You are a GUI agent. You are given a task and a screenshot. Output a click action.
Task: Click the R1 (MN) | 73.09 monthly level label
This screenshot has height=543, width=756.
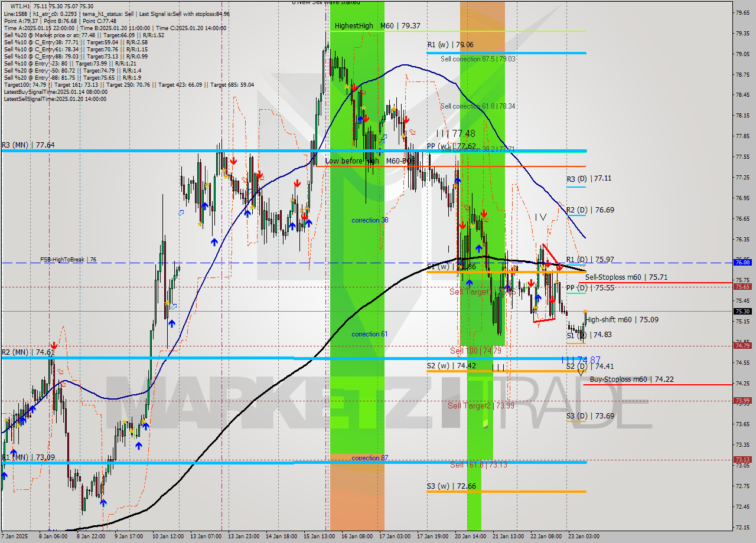[28, 457]
